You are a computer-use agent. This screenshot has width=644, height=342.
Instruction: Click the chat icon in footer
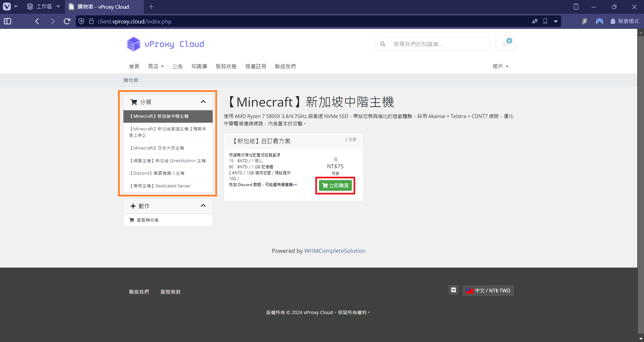[x=453, y=290]
